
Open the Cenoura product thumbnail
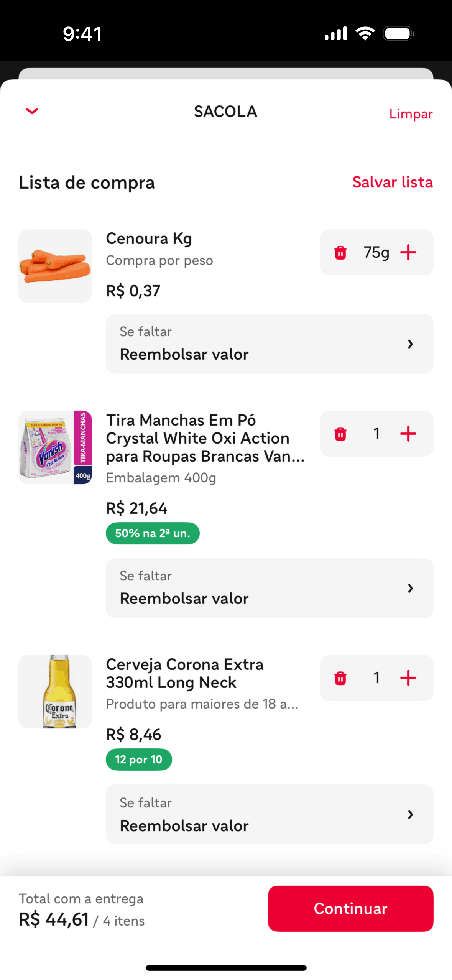[x=55, y=266]
